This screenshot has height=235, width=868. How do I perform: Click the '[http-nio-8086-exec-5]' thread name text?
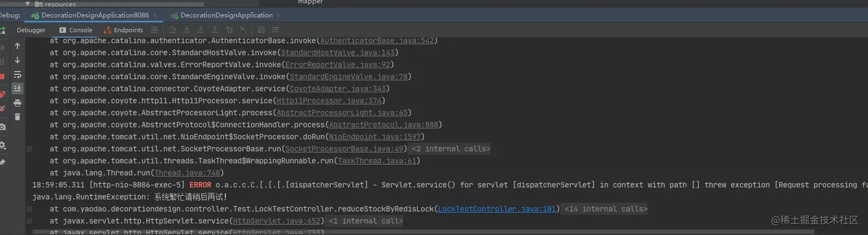coord(137,185)
